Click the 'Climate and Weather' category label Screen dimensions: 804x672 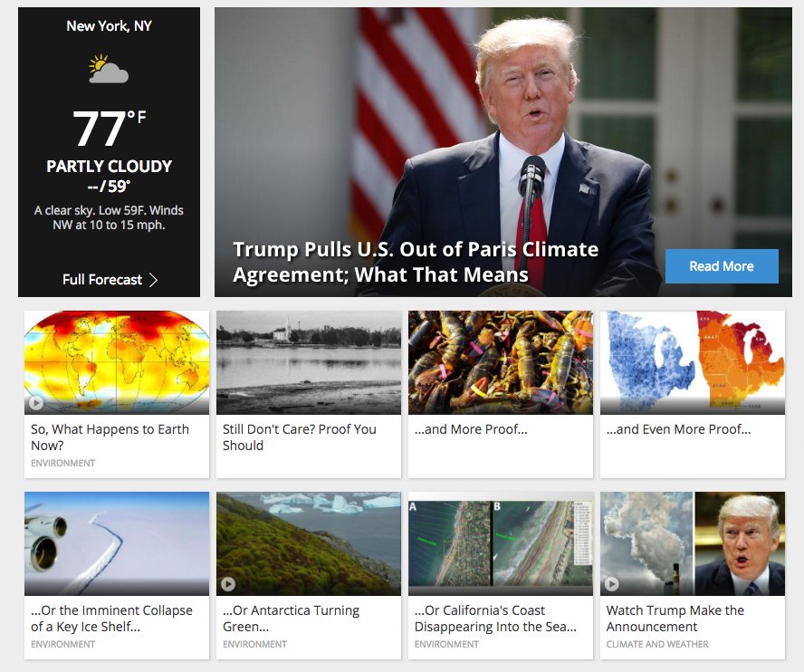point(657,644)
